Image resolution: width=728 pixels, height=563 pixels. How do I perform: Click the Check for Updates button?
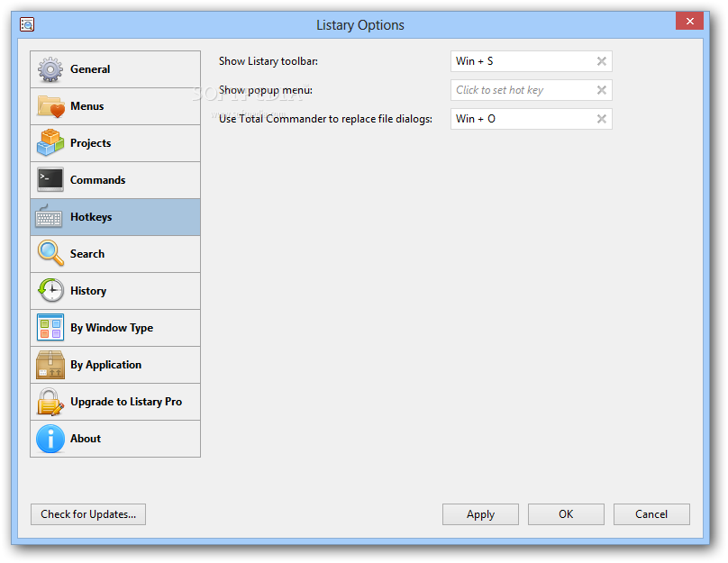(x=88, y=514)
